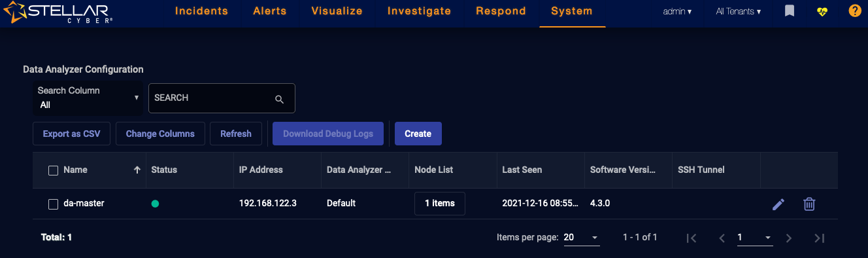Open the help question mark icon
868x258 pixels.
854,11
